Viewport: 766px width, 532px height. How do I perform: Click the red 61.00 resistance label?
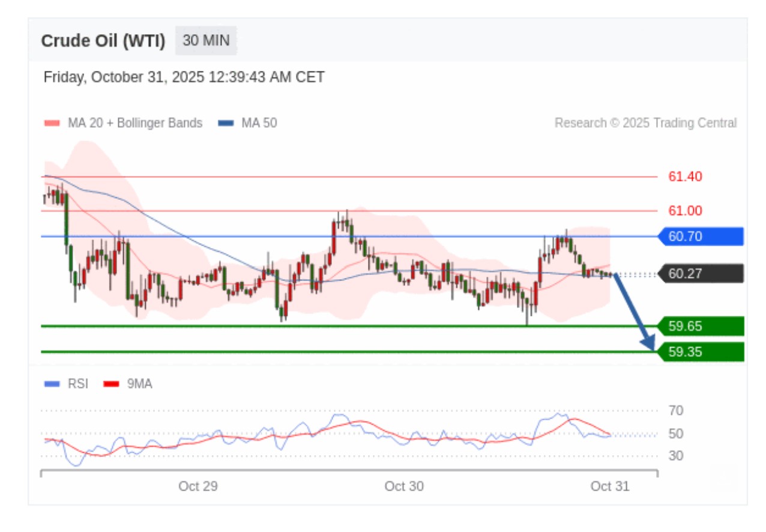(685, 211)
